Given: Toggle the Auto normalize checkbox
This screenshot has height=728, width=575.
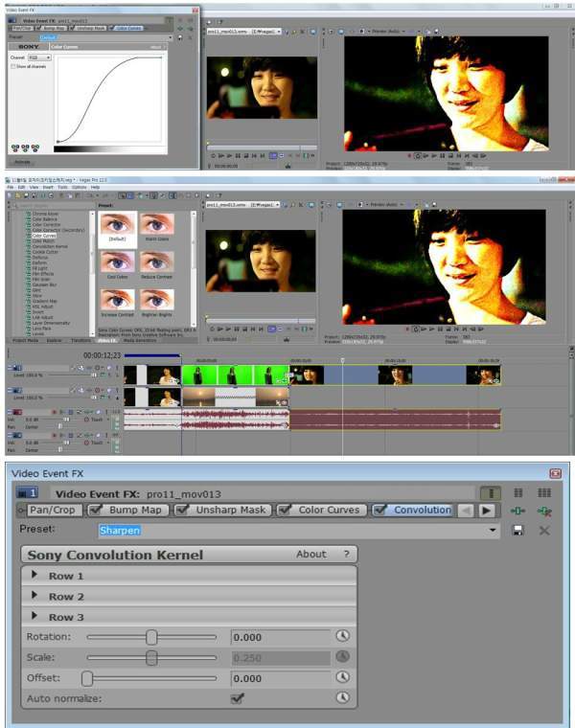Looking at the screenshot, I should (238, 697).
